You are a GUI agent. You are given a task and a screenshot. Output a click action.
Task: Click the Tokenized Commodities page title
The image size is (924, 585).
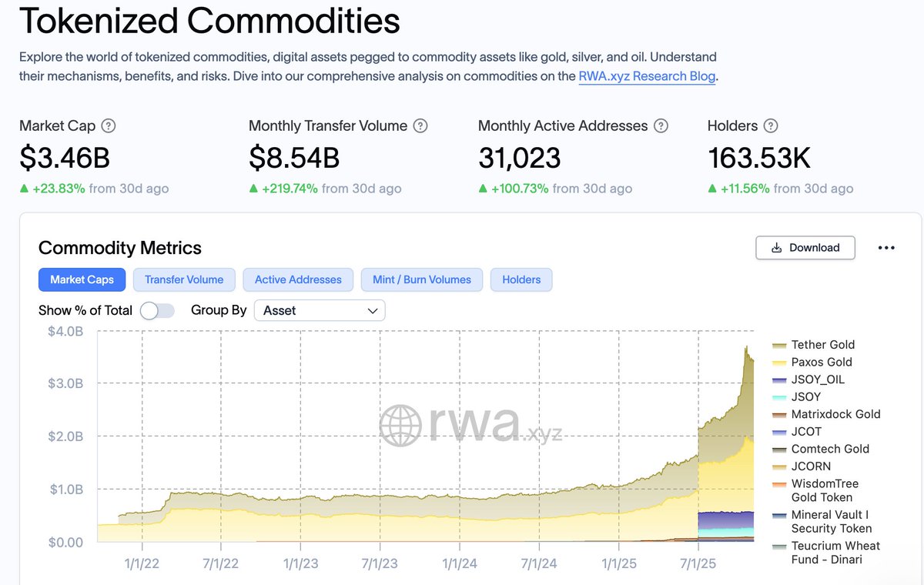209,20
